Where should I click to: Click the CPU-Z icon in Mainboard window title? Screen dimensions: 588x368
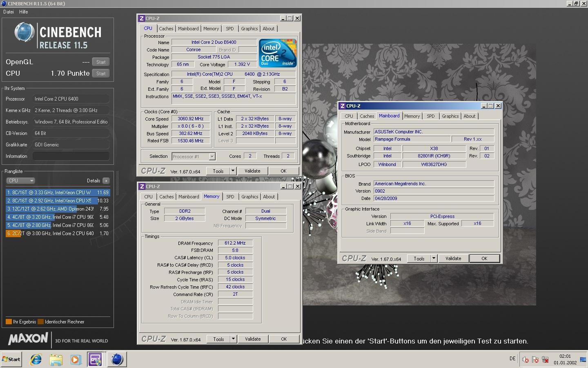click(343, 106)
